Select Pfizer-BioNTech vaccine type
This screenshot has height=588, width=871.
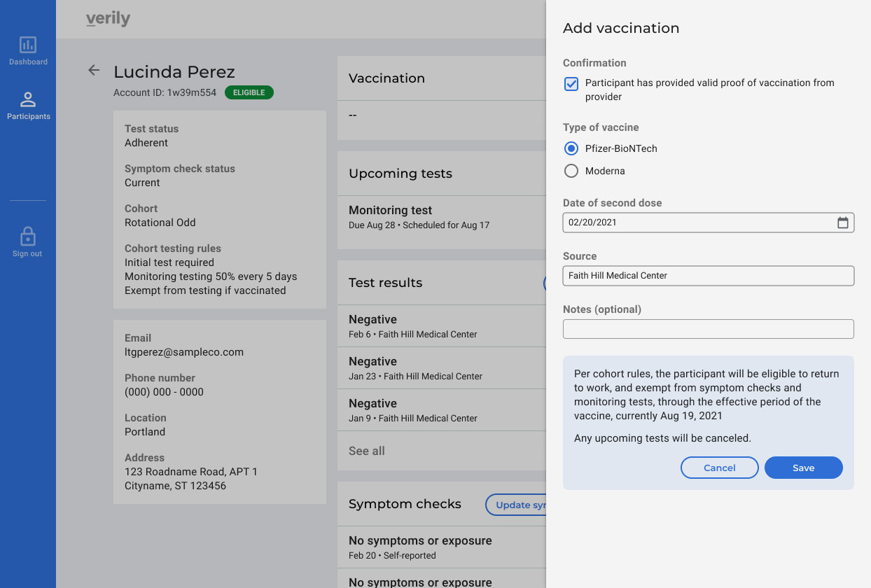coord(571,148)
